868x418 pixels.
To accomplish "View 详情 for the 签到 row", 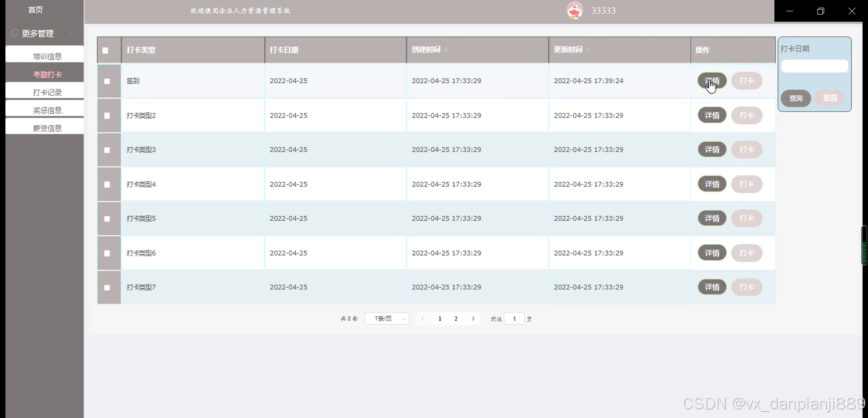I will click(x=712, y=81).
